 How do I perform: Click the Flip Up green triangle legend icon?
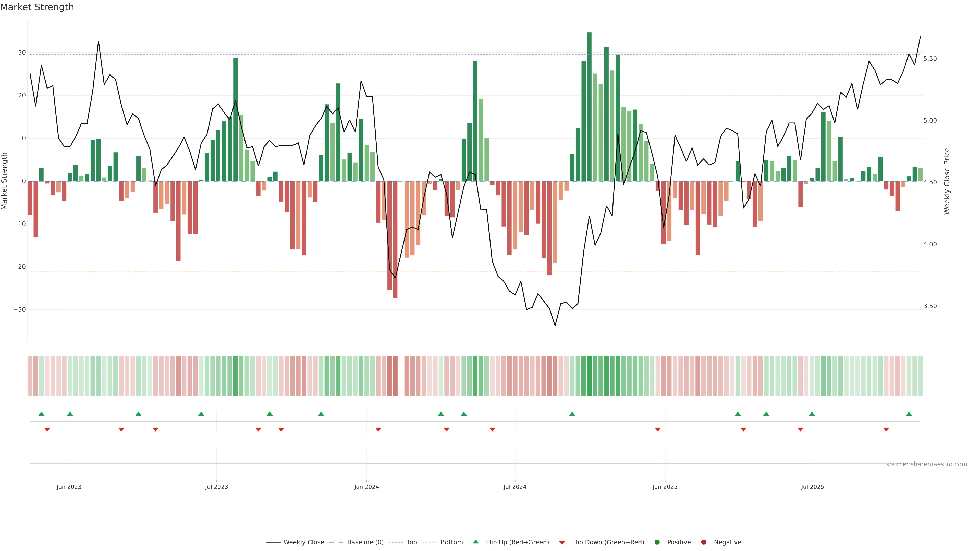475,542
